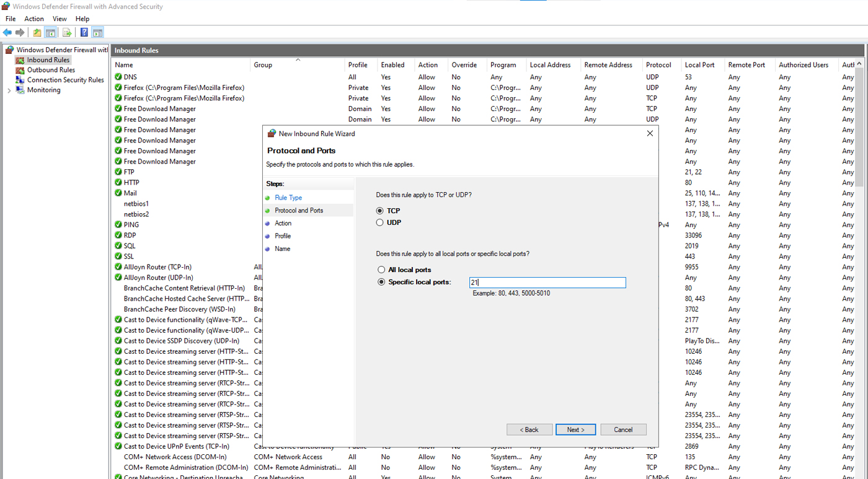Click the Export List toolbar icon
This screenshot has width=868, height=479.
click(x=67, y=32)
